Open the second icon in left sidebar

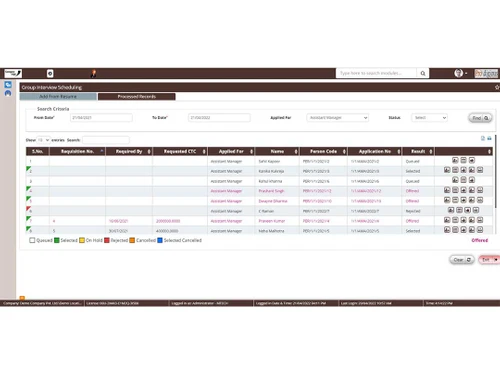point(8,93)
